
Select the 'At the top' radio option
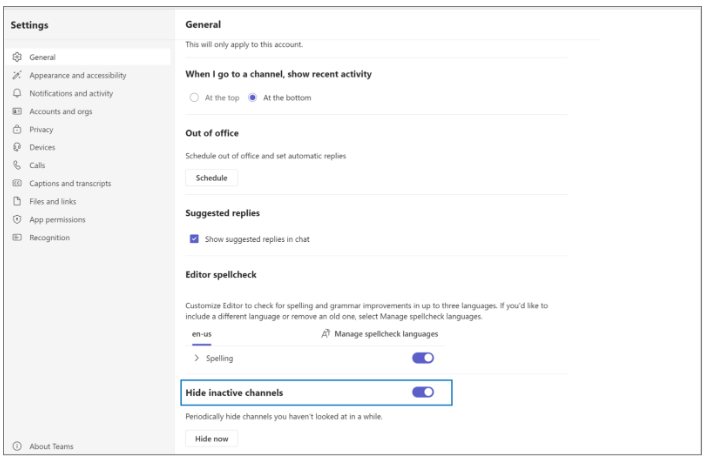point(194,97)
